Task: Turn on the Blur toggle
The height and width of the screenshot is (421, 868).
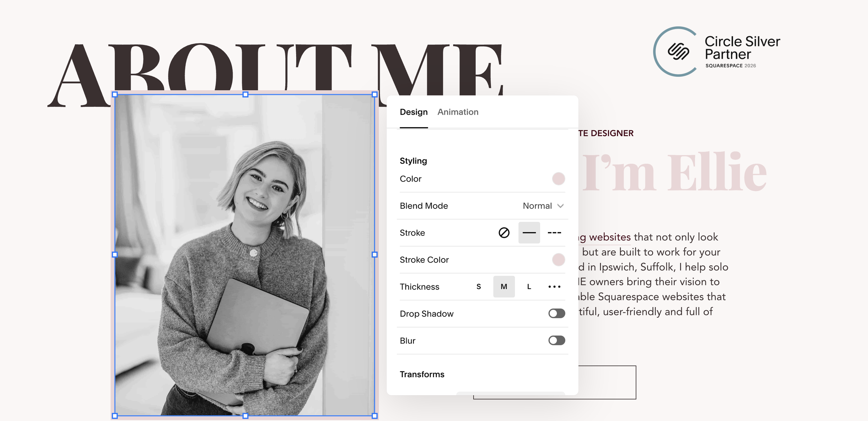Action: coord(557,340)
